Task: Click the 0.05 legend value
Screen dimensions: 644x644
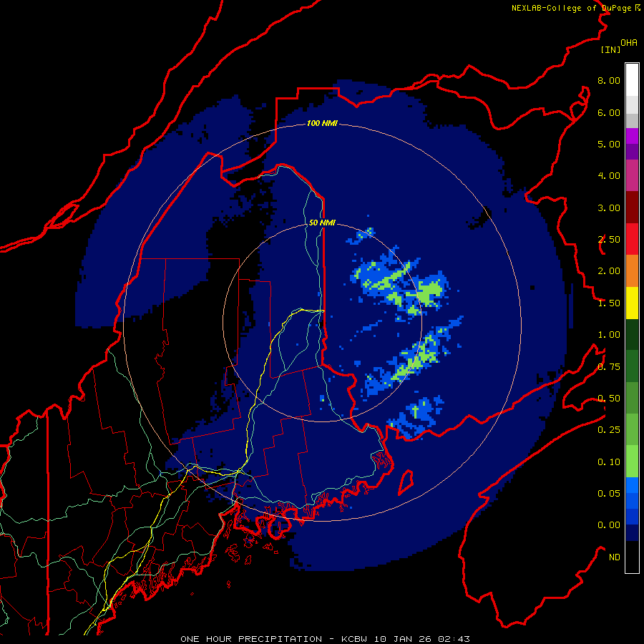Action: pos(609,493)
